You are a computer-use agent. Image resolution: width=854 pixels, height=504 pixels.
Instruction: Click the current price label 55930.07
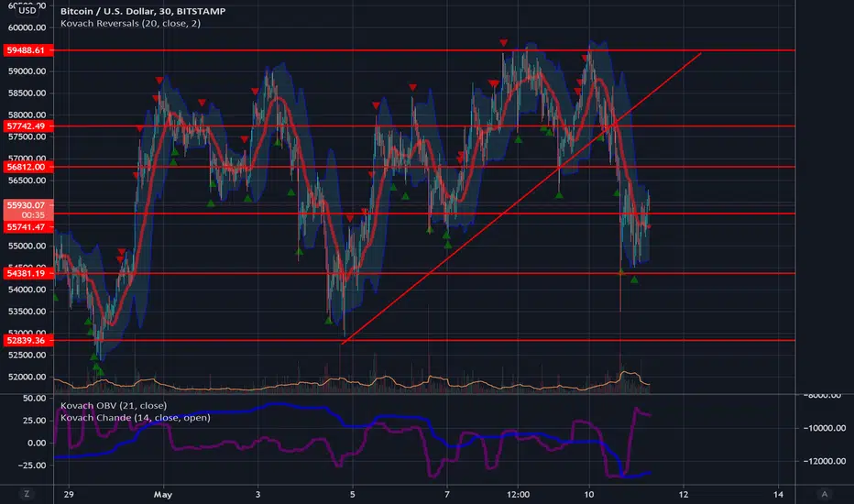click(x=28, y=205)
